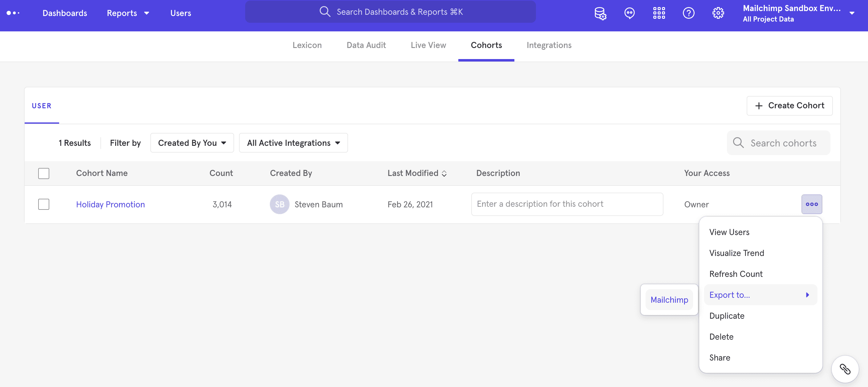
Task: Expand the Reports menu in navbar
Action: pyautogui.click(x=128, y=13)
